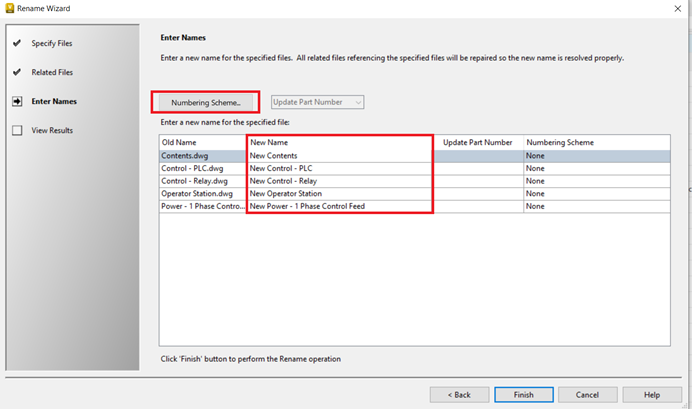The image size is (692, 409).
Task: Click the Rename Wizard title bar icon
Action: click(x=9, y=8)
